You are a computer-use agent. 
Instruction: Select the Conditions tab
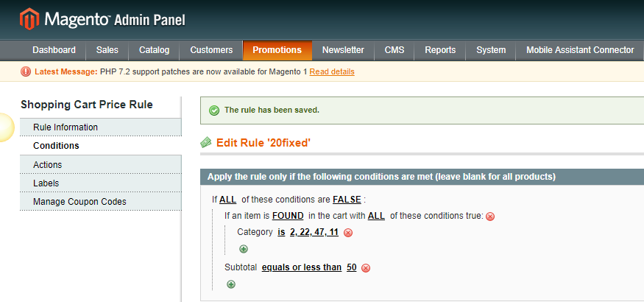pos(101,146)
